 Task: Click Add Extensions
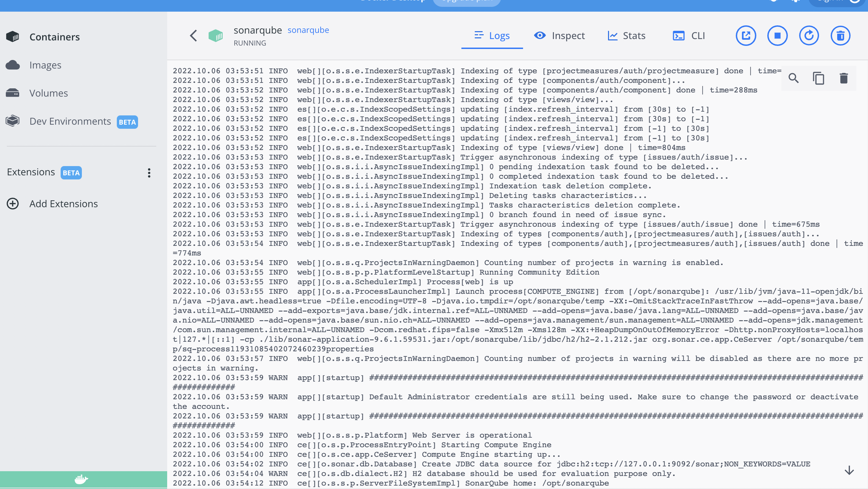63,204
